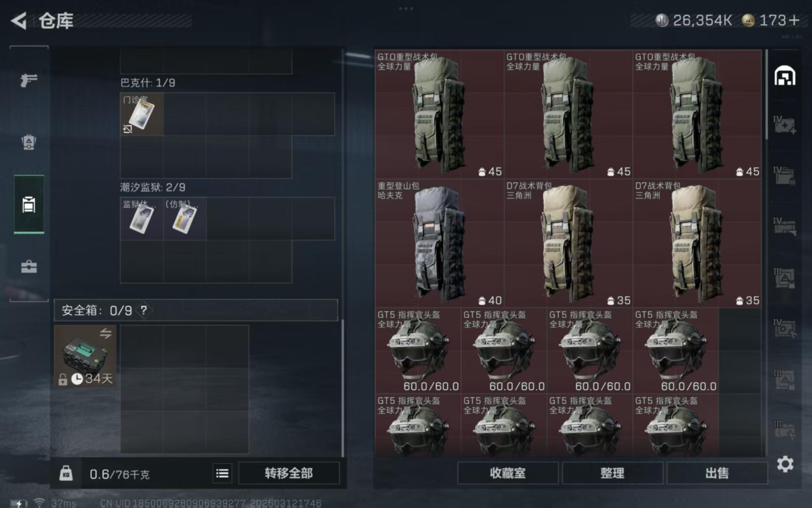
Task: Click the swap arrows on safe box
Action: 106,333
